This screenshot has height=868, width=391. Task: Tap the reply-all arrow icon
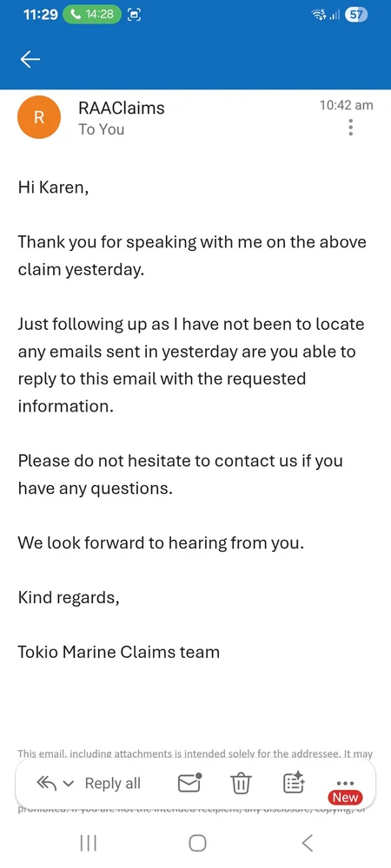[x=47, y=783]
